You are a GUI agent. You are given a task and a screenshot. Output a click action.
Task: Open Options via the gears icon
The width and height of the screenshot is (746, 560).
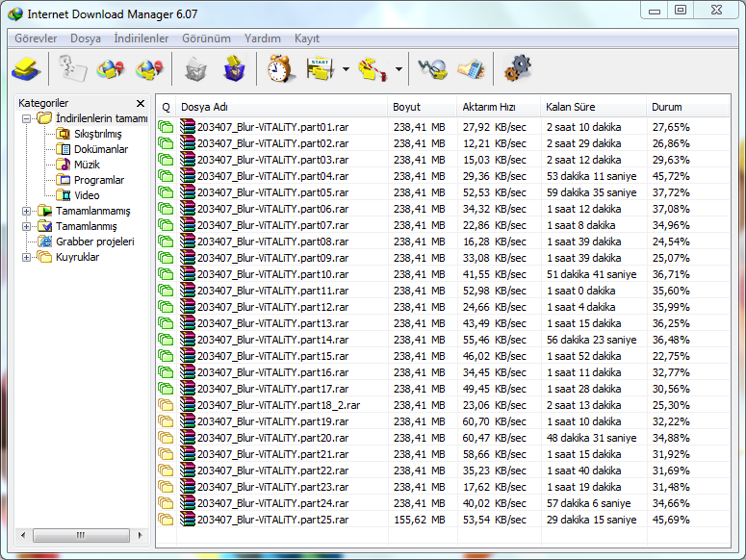[x=518, y=69]
